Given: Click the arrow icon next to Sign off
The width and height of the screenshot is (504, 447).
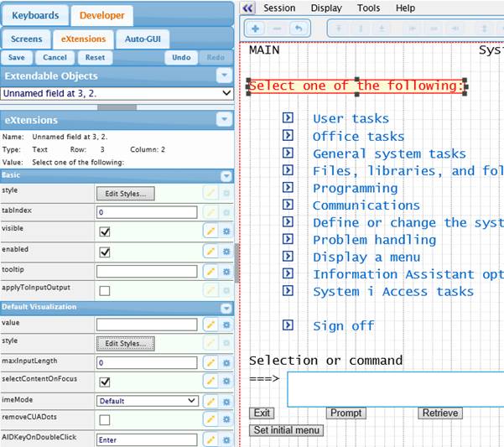Looking at the screenshot, I should tap(288, 325).
